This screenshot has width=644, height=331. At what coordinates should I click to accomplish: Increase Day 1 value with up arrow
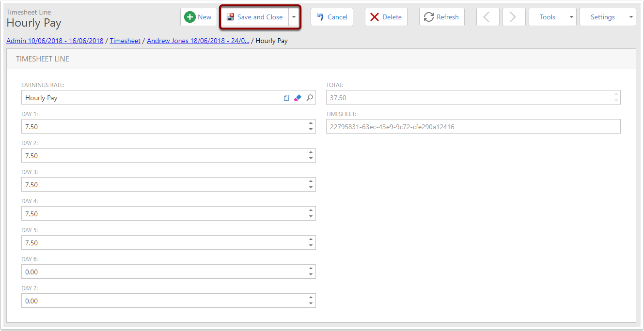[311, 124]
